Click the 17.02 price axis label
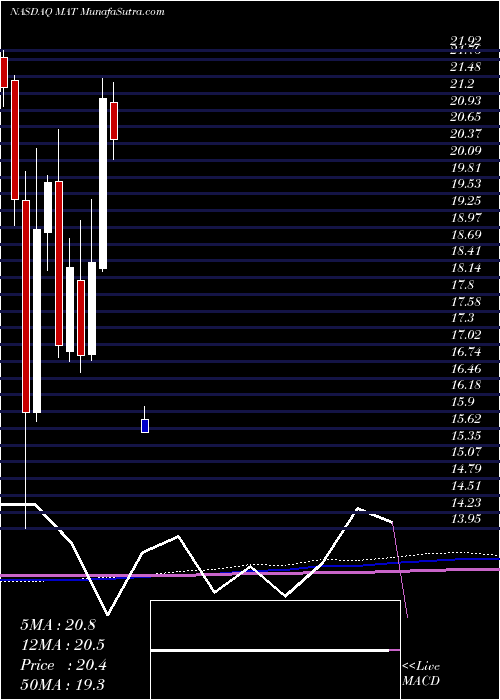 466,335
